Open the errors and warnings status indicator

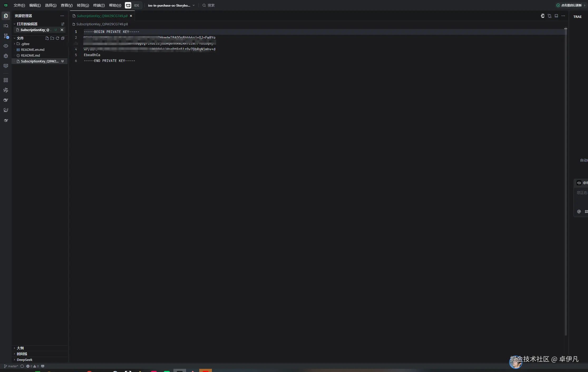tap(32, 366)
